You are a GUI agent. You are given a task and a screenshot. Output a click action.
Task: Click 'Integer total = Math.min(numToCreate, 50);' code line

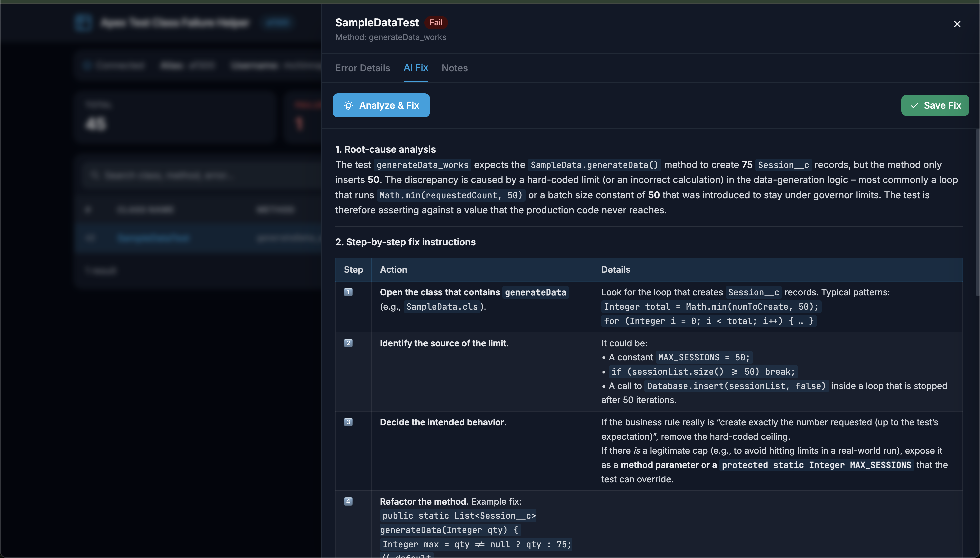coord(711,307)
